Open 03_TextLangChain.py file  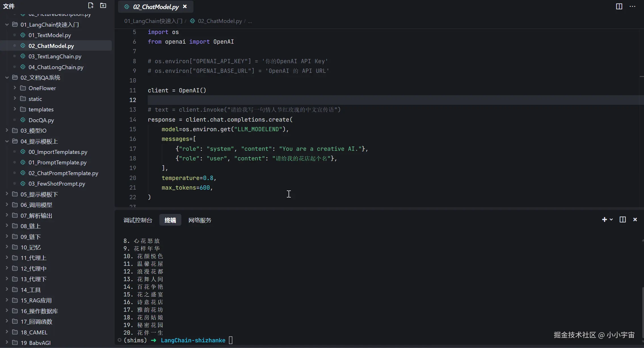tap(55, 56)
